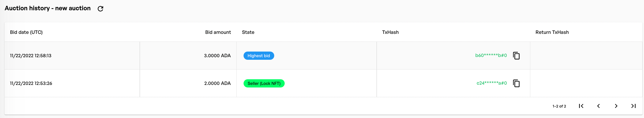The width and height of the screenshot is (644, 118).
Task: Open the c24******a#0 transaction link
Action: (x=491, y=83)
